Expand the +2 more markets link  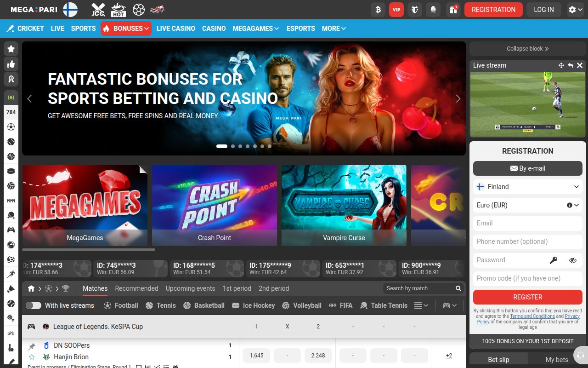tap(449, 356)
